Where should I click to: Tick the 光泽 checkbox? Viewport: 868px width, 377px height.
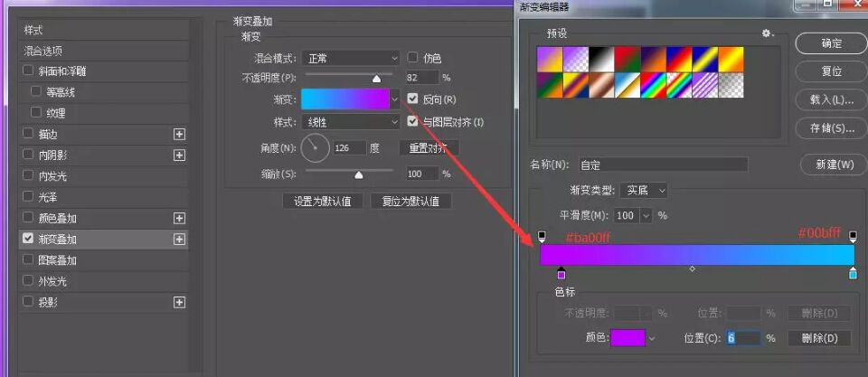pyautogui.click(x=28, y=196)
